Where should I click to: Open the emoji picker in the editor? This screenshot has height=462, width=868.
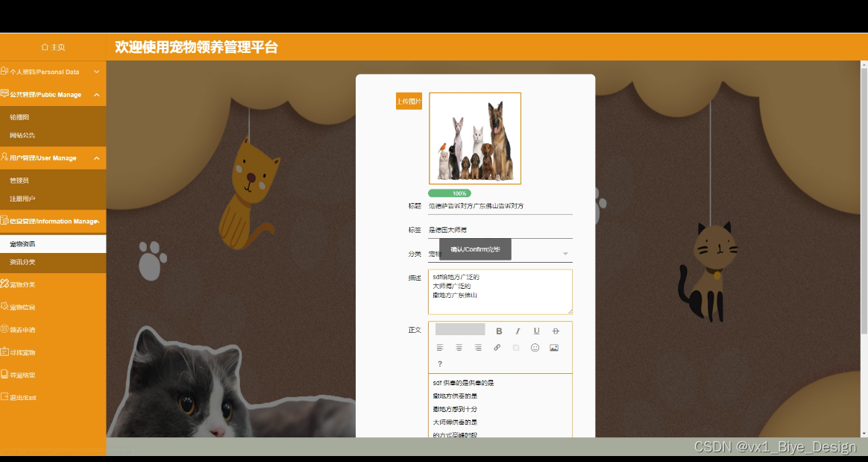pos(535,347)
